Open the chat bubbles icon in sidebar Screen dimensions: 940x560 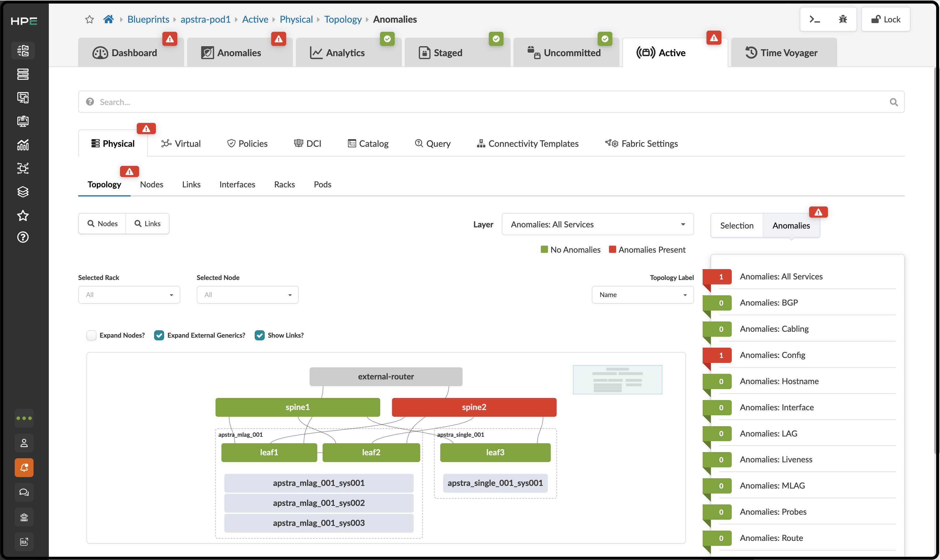coord(24,492)
